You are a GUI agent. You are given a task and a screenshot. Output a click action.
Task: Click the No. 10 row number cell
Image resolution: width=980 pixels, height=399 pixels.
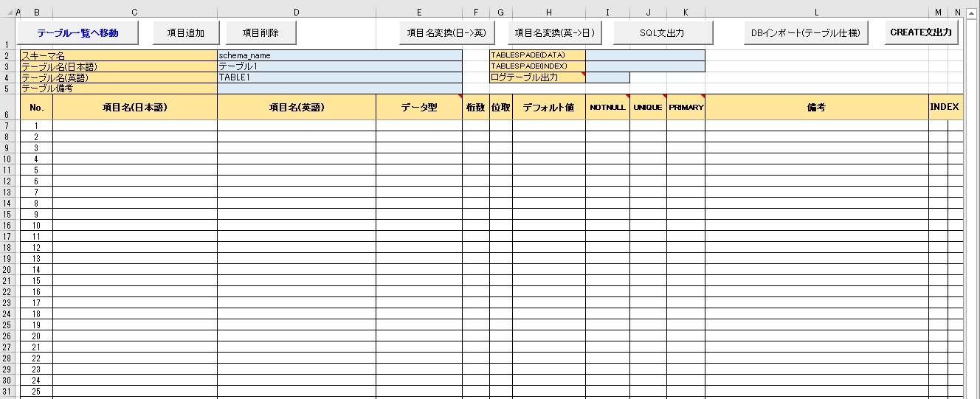point(36,225)
